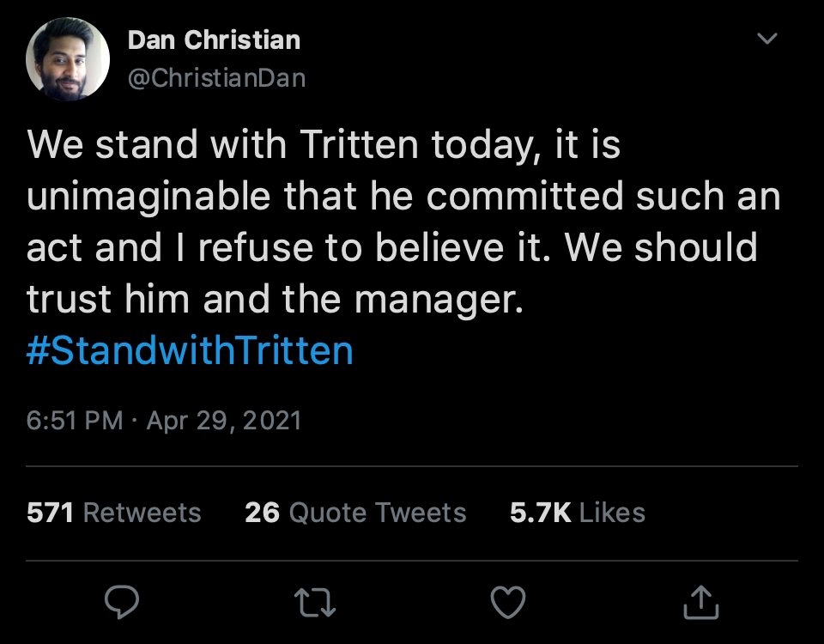The image size is (824, 644).
Task: Open the 26 Quote Tweets list
Action: (x=355, y=512)
